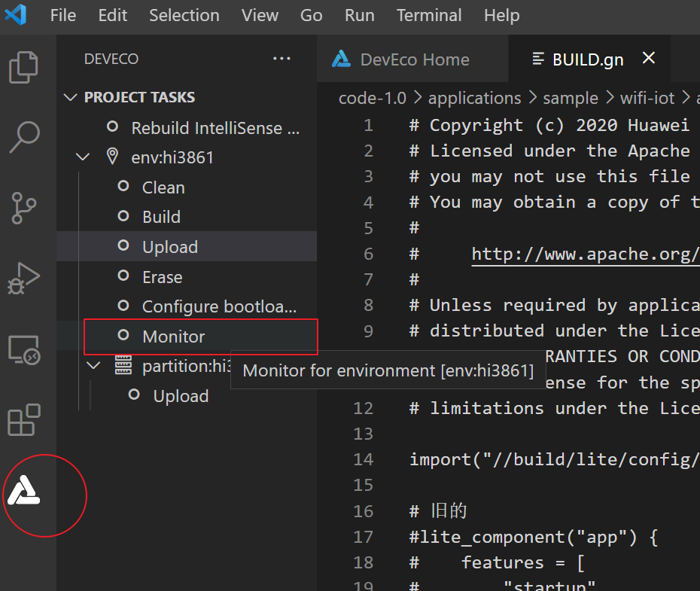
Task: Collapse the PROJECT TASKS section
Action: click(x=71, y=97)
